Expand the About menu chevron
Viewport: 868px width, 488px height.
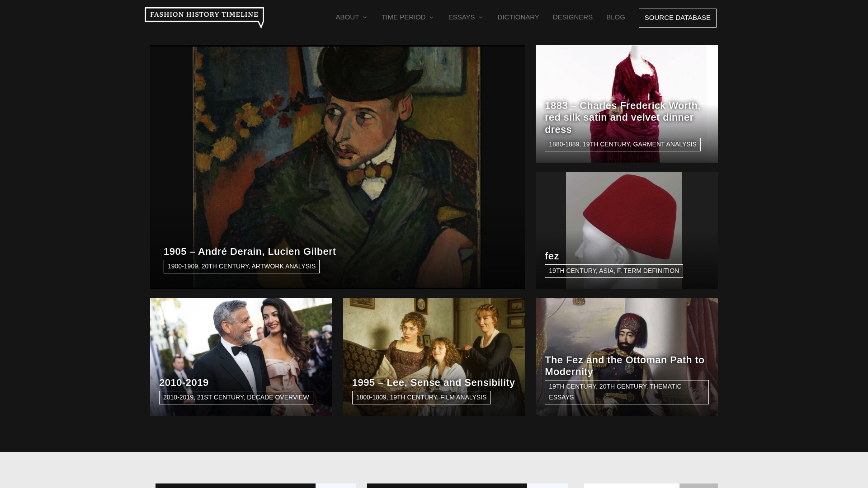tap(364, 18)
